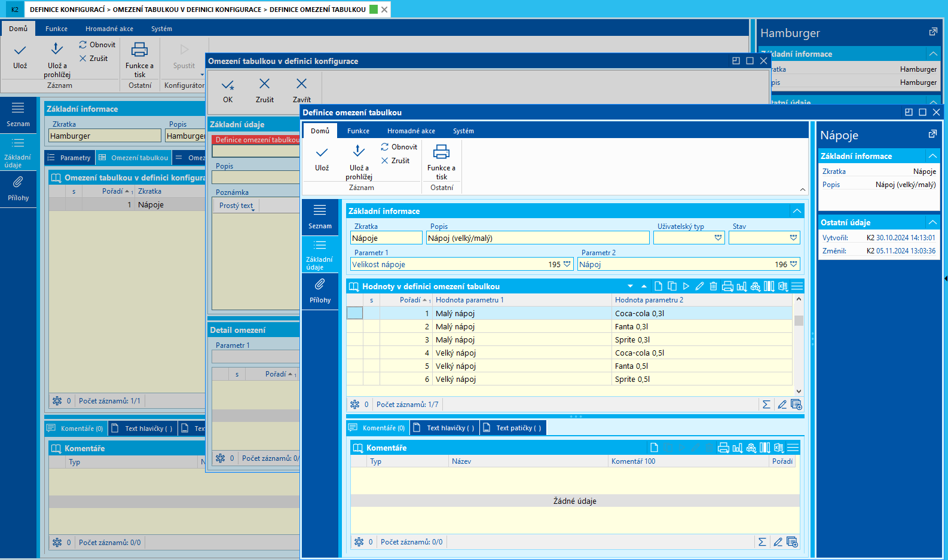This screenshot has width=948, height=560.
Task: Click the vertical scrollbar of the Hodnoty table
Action: coord(799,347)
